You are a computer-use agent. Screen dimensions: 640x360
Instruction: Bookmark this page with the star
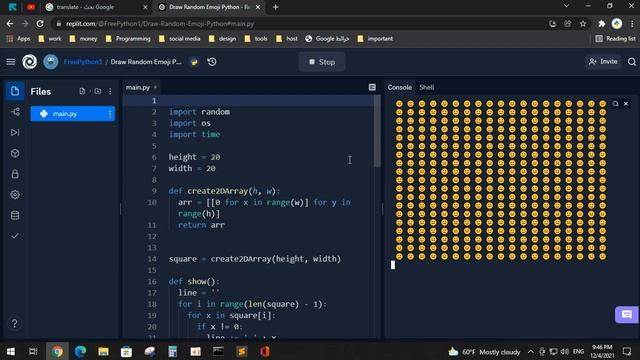click(583, 24)
